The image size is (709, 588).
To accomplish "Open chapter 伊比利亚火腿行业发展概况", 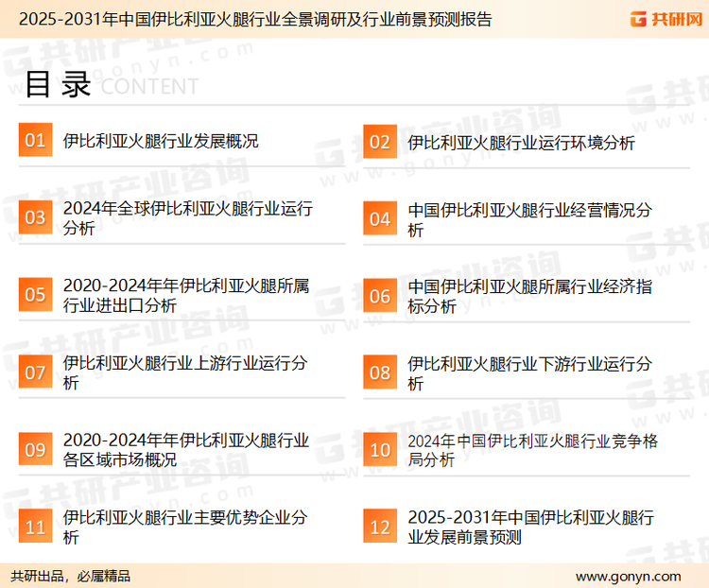I will (x=161, y=141).
